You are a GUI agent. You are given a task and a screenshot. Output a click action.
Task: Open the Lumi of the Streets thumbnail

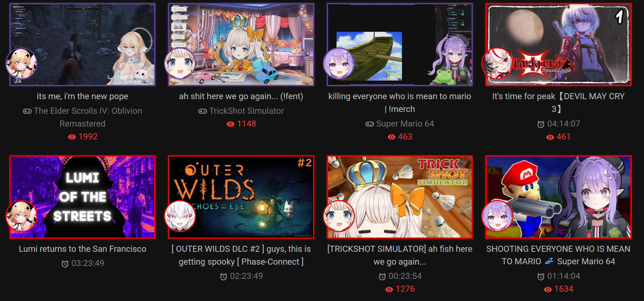coord(82,197)
